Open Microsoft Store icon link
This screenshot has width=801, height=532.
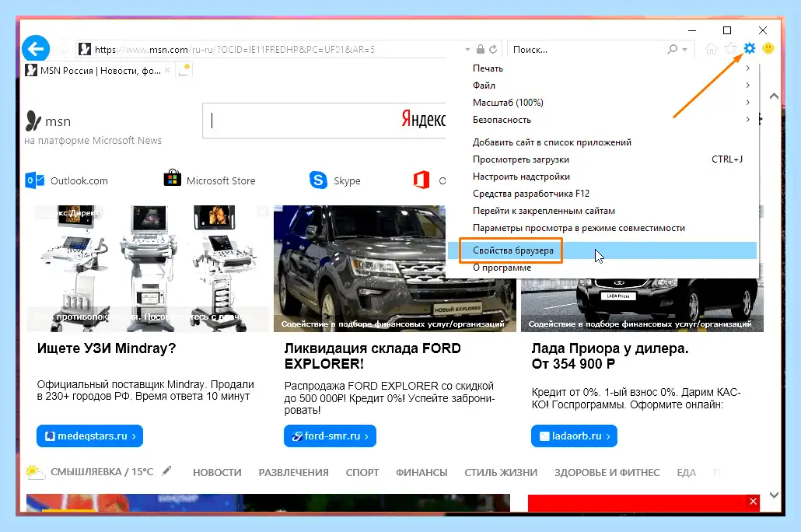172,178
